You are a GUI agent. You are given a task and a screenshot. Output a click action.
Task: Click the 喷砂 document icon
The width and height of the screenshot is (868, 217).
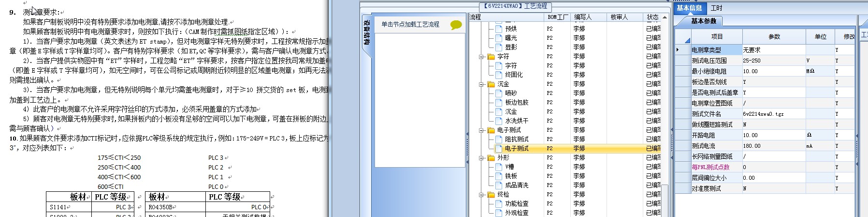tap(499, 93)
